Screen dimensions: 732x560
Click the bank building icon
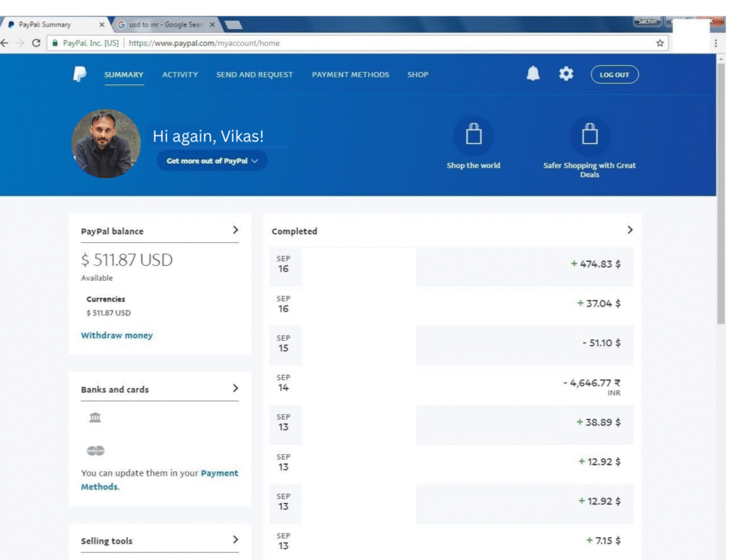[95, 418]
